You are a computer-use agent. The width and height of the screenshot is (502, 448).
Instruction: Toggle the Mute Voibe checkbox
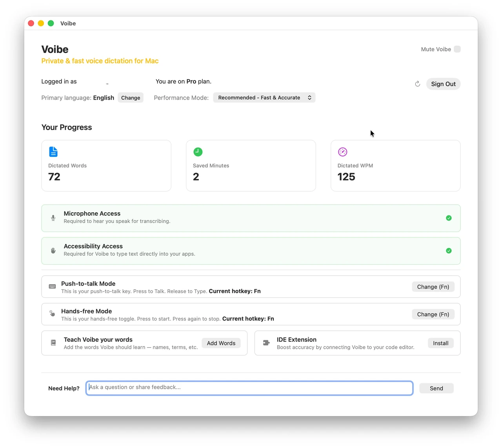click(457, 49)
